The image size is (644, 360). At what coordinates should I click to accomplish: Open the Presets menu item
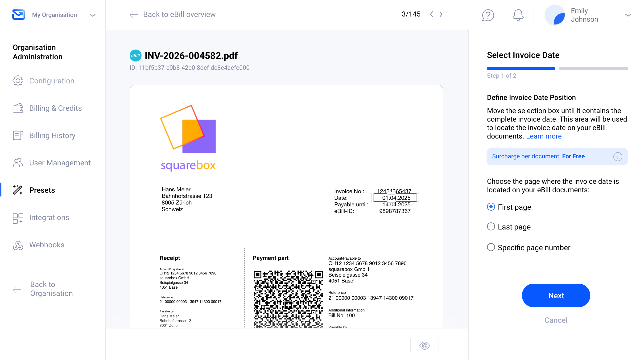(x=42, y=190)
